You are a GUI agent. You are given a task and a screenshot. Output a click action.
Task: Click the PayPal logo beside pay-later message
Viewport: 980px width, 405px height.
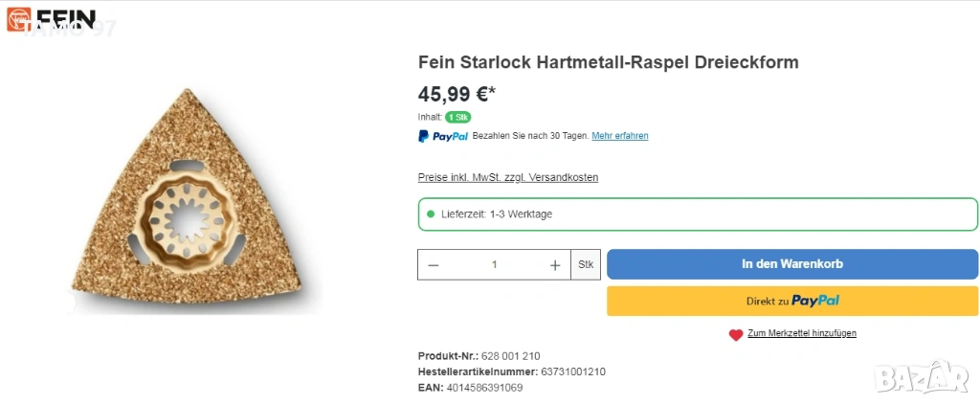pos(443,136)
